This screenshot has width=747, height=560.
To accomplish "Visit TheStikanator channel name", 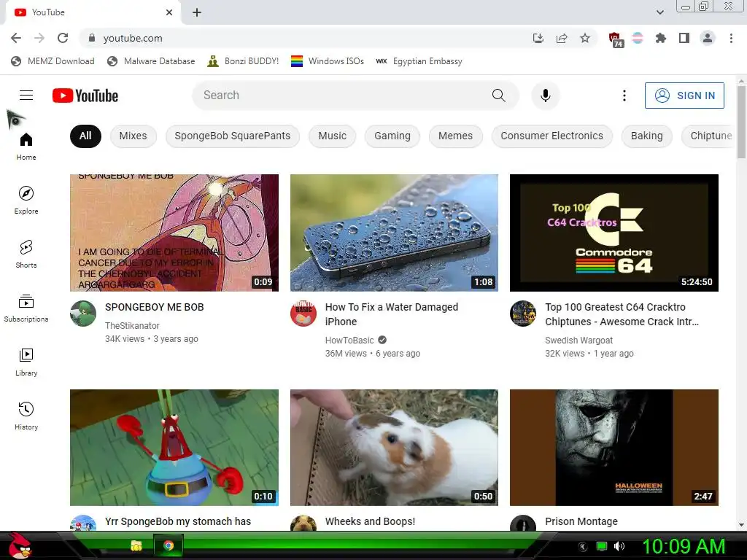I will pos(132,326).
